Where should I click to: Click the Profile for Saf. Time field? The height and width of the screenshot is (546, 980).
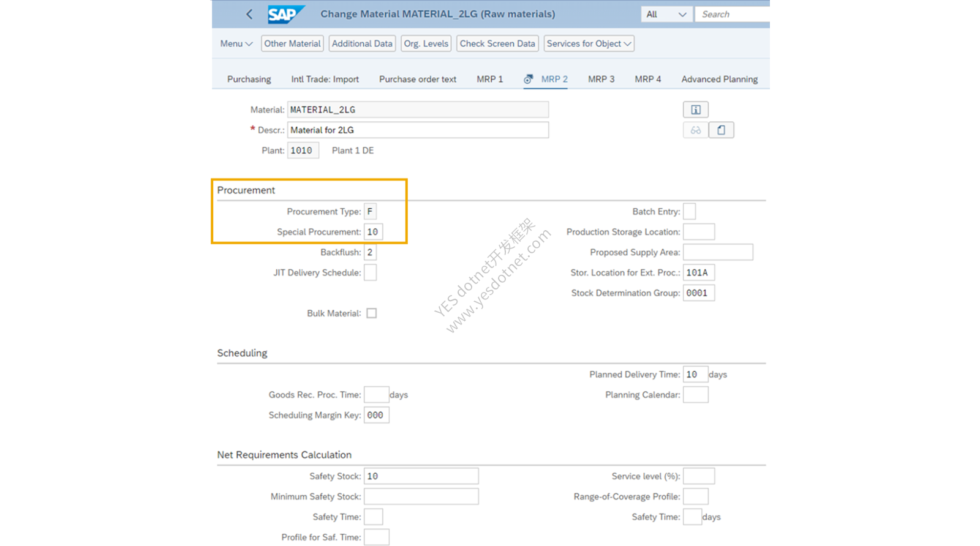(x=376, y=537)
